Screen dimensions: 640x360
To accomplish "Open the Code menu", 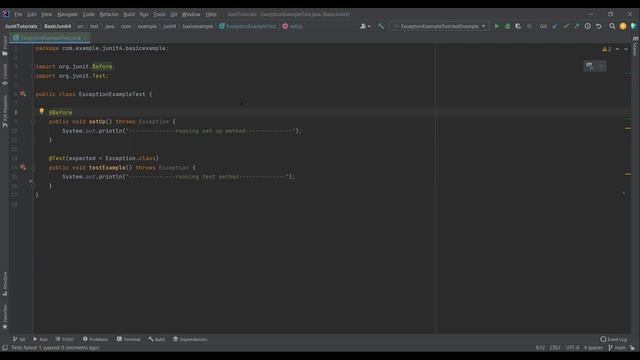I will click(88, 14).
